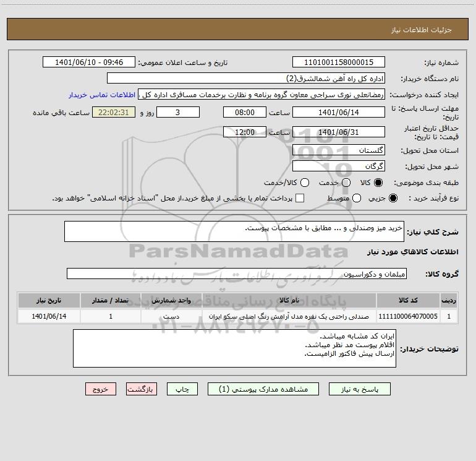Click the توضیحات خریدار notes box
Viewport: 476px width, 461px height.
pyautogui.click(x=235, y=348)
